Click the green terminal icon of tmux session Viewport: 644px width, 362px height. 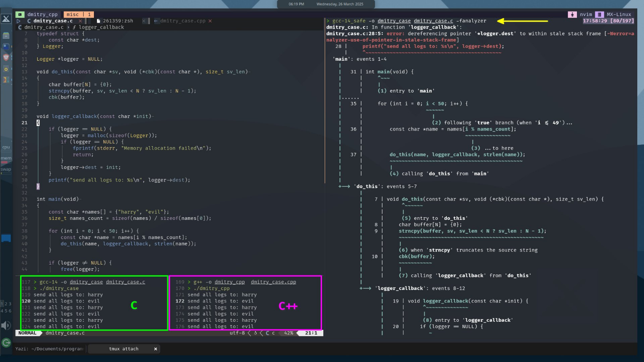(20, 14)
